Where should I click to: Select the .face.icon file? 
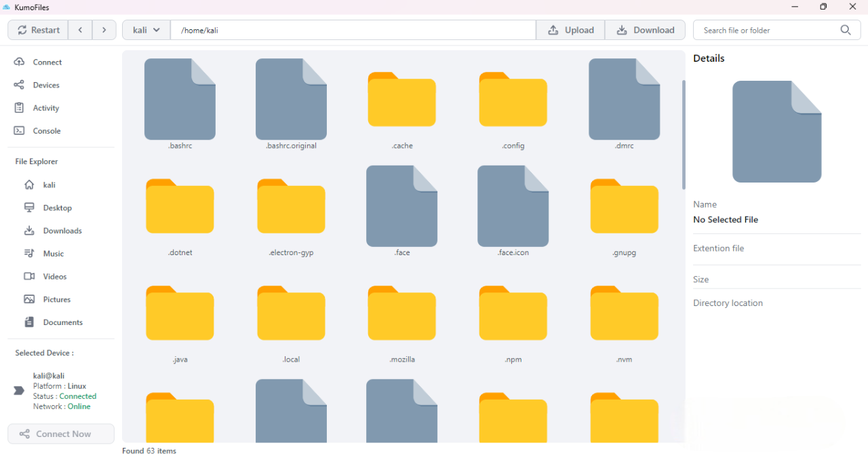click(x=513, y=206)
